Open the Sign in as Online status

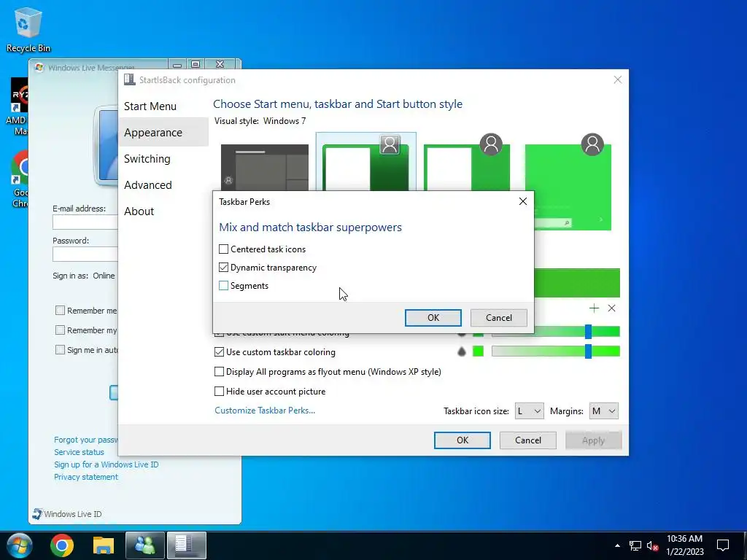[x=104, y=276]
